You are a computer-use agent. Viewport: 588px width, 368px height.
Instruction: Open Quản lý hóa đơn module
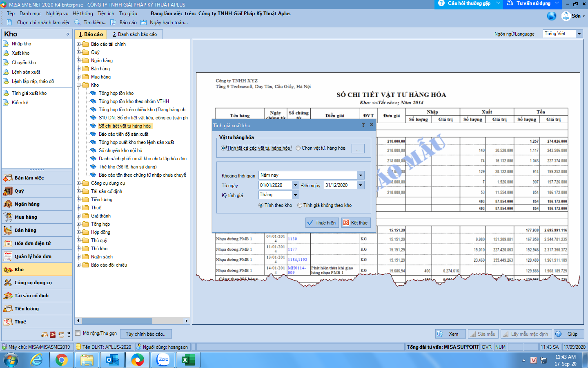pos(37,256)
